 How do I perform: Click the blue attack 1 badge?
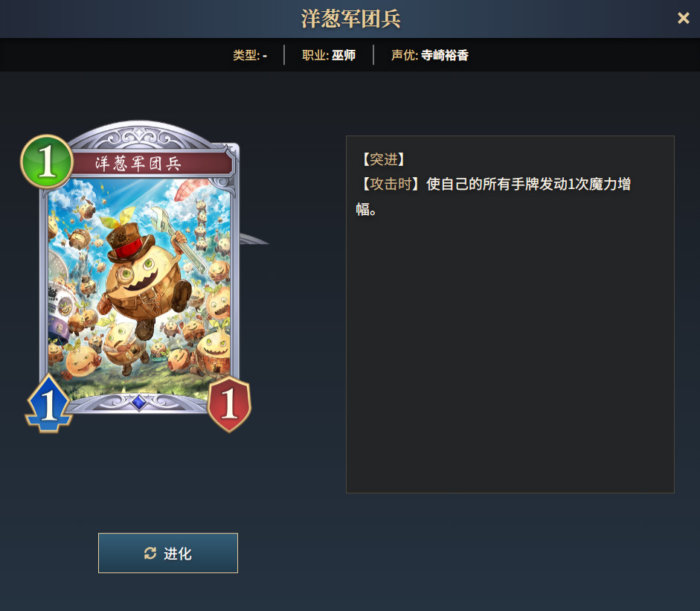pyautogui.click(x=48, y=404)
